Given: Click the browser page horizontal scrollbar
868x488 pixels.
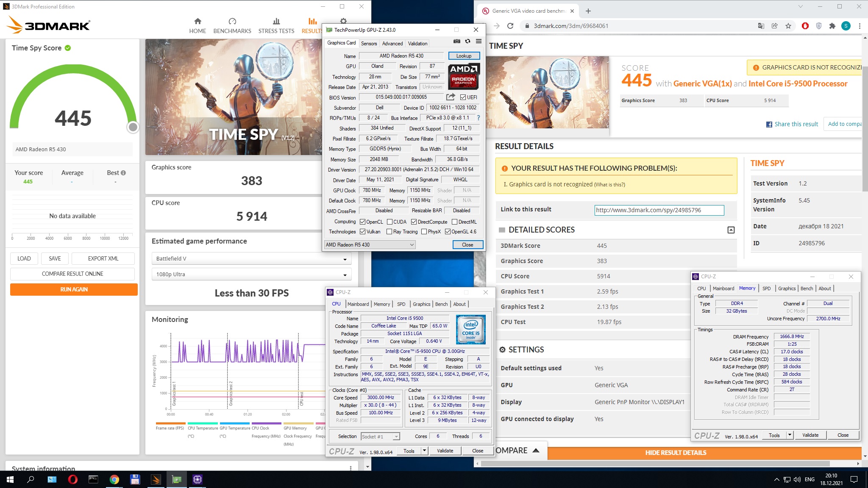Looking at the screenshot, I should click(655, 464).
